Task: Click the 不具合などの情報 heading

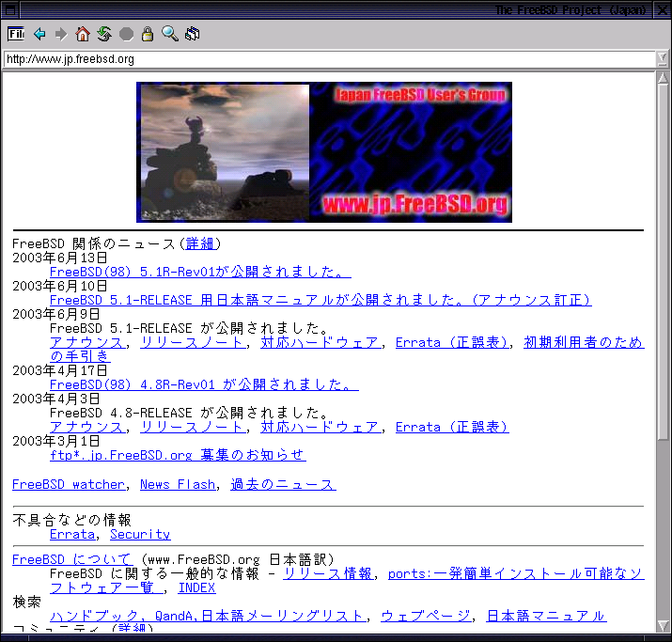Action: point(72,521)
